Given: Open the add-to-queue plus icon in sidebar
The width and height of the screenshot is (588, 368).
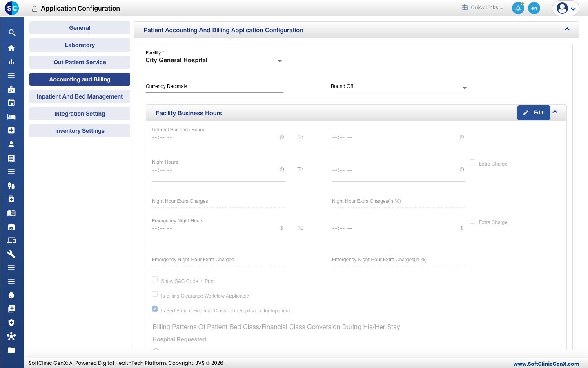Looking at the screenshot, I should tap(11, 309).
